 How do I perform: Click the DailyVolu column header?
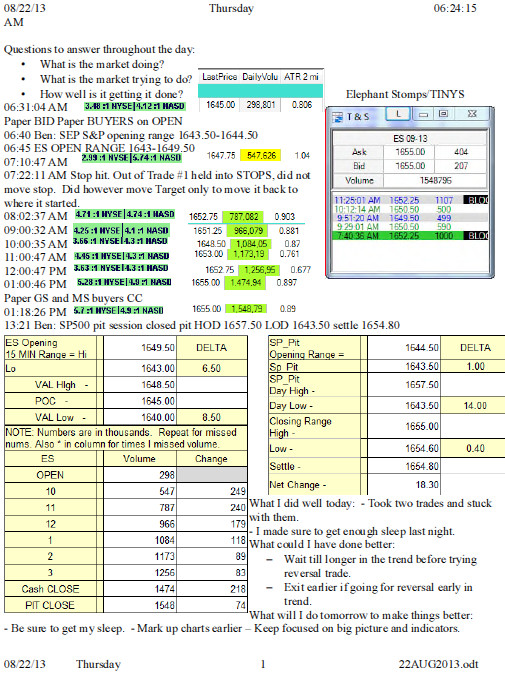tap(260, 77)
